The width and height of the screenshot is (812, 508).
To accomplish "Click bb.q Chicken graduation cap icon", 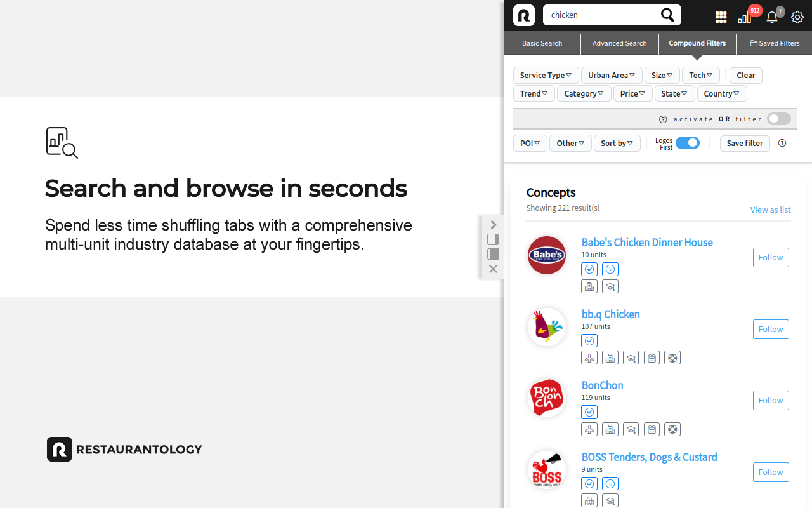I will [x=631, y=358].
